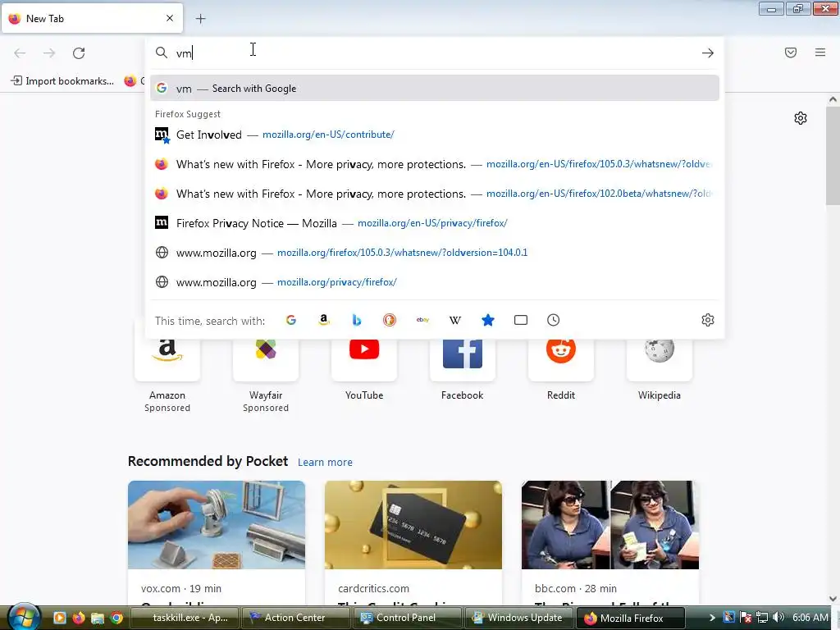Search this time with eBay icon
840x630 pixels.
tap(422, 321)
